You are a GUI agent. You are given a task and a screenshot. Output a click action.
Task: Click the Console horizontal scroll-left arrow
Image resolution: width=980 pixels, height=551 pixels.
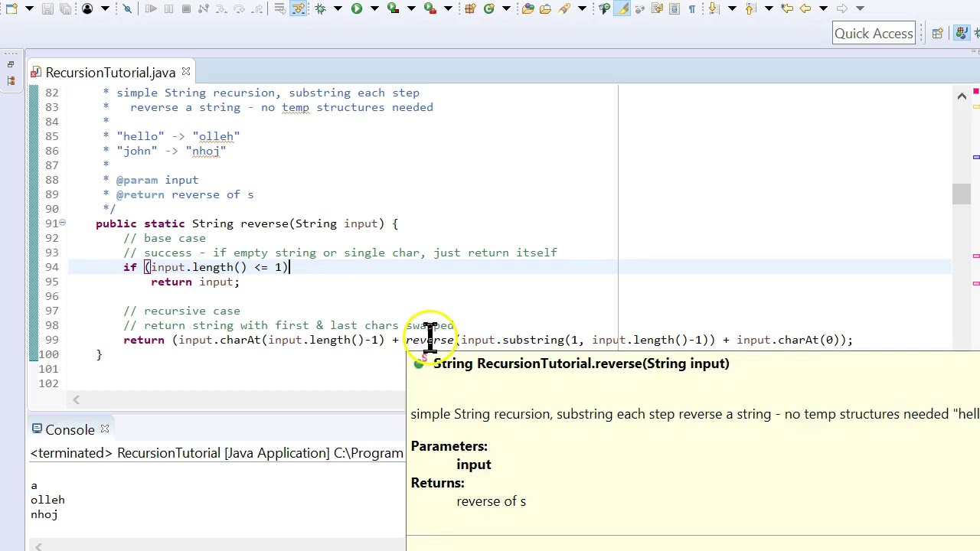(x=38, y=546)
